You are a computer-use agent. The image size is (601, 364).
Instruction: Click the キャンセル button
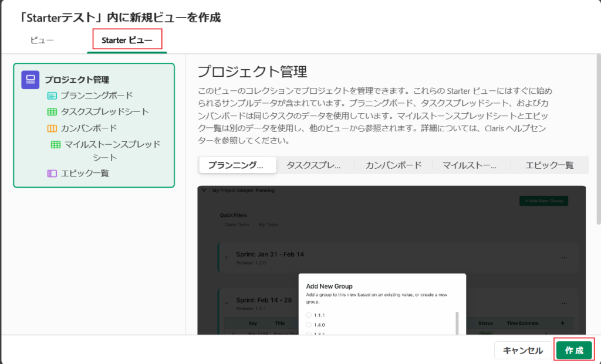click(x=522, y=351)
